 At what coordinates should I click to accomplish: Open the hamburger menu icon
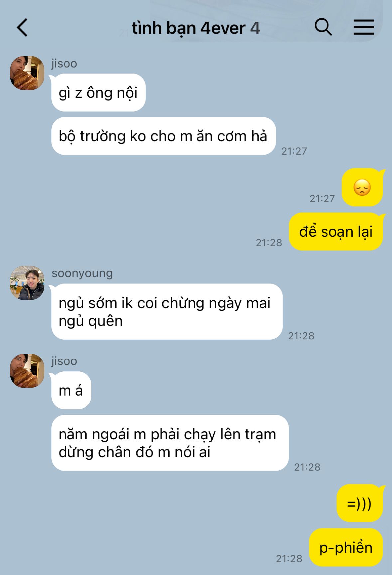point(363,27)
